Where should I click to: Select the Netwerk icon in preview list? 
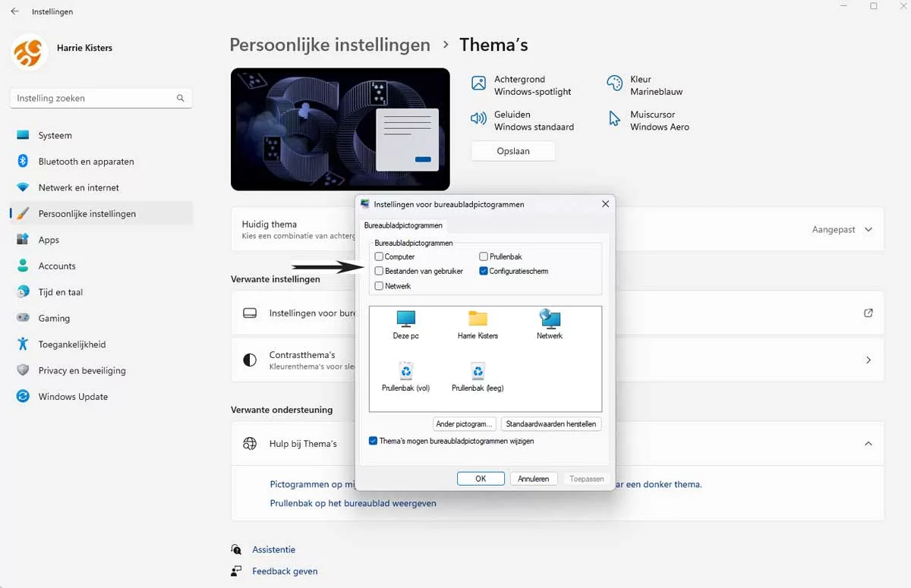(550, 324)
